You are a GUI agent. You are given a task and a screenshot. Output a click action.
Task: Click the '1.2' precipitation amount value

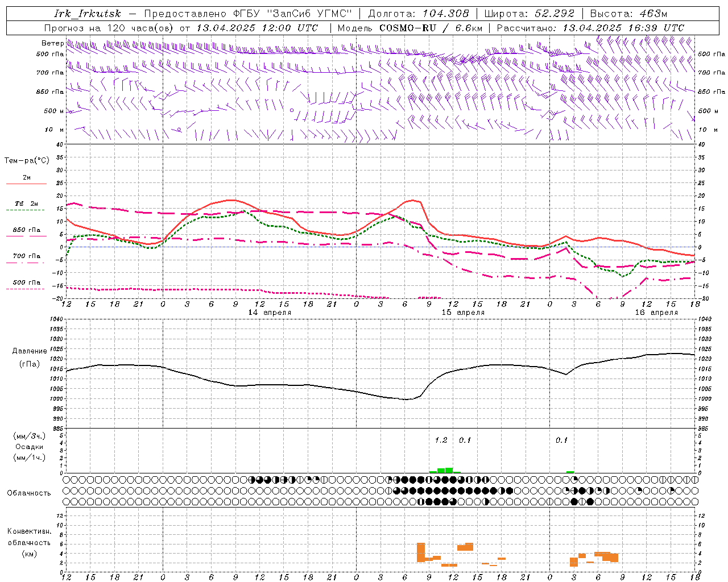(x=441, y=440)
